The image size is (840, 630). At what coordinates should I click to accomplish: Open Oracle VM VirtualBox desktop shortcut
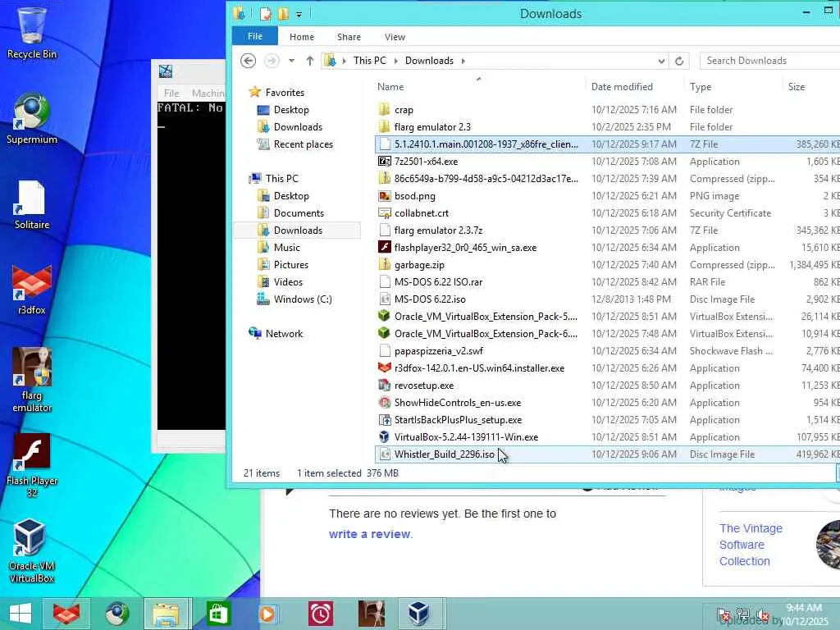click(x=32, y=550)
